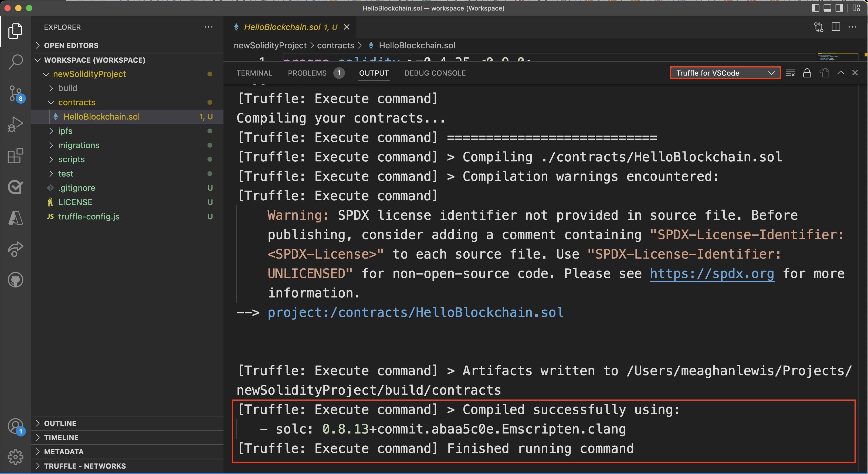Click the editor minimap preview
This screenshot has height=474, width=868.
pos(838,57)
